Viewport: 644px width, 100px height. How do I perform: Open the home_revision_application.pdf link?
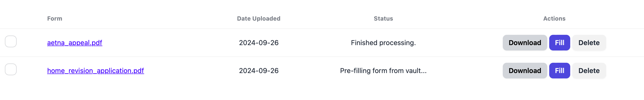[96, 71]
